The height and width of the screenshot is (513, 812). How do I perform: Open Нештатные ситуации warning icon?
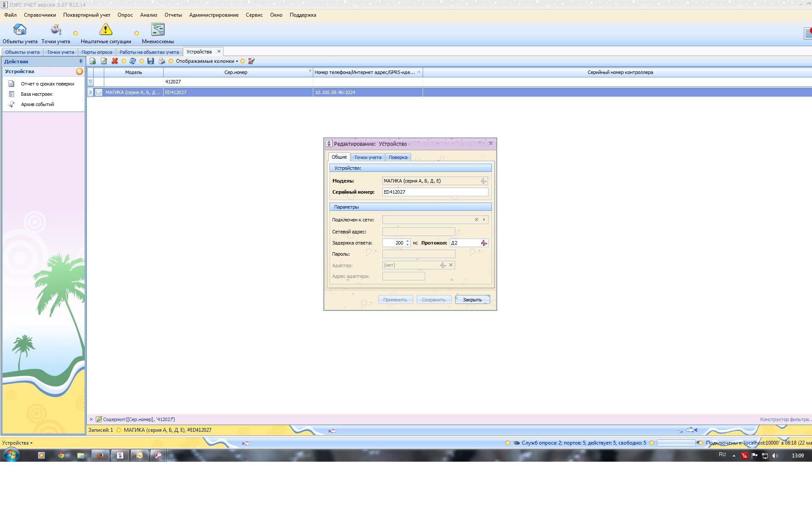pyautogui.click(x=106, y=30)
